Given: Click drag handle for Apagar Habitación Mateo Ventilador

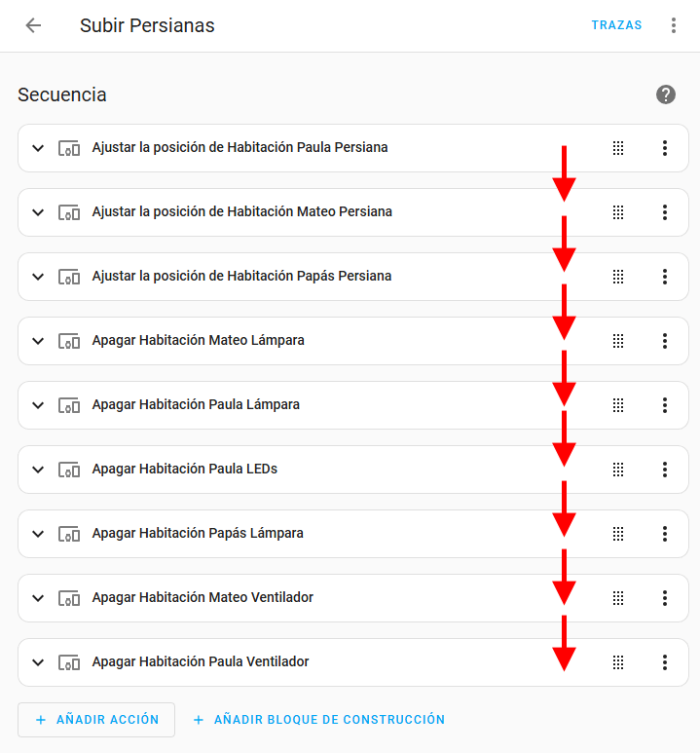Looking at the screenshot, I should click(x=617, y=598).
